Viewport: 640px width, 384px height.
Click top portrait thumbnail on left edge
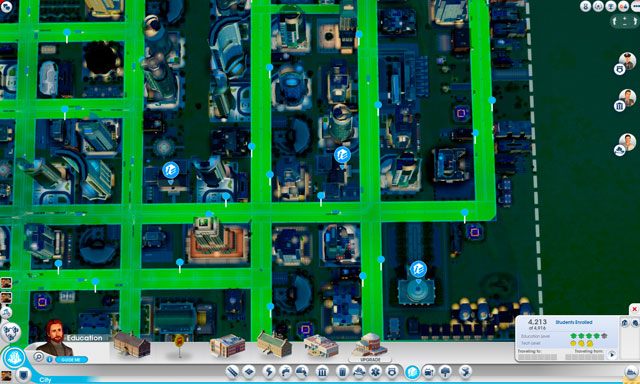(x=6, y=283)
